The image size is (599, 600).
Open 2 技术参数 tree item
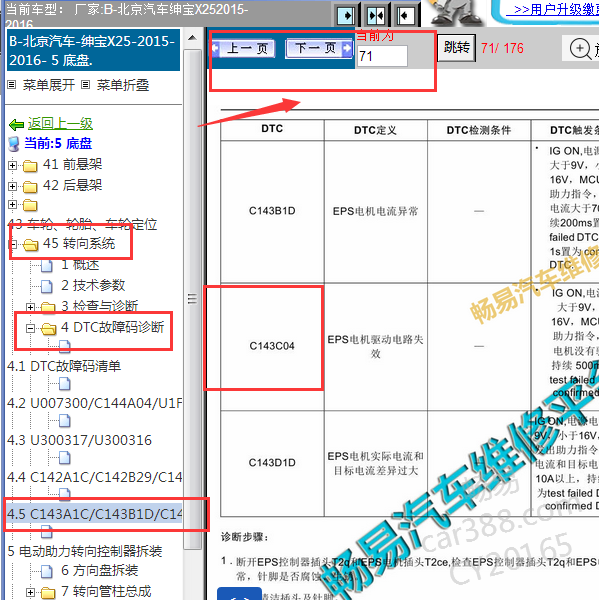click(93, 285)
